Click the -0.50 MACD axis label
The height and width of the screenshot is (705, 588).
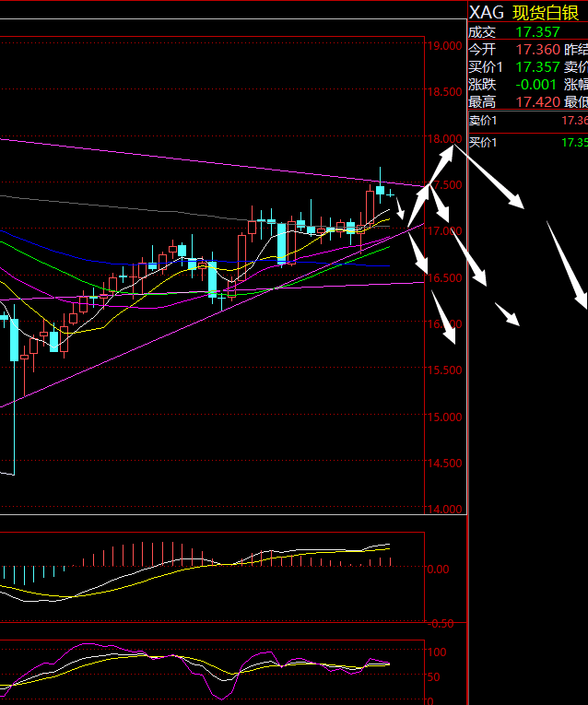[441, 624]
